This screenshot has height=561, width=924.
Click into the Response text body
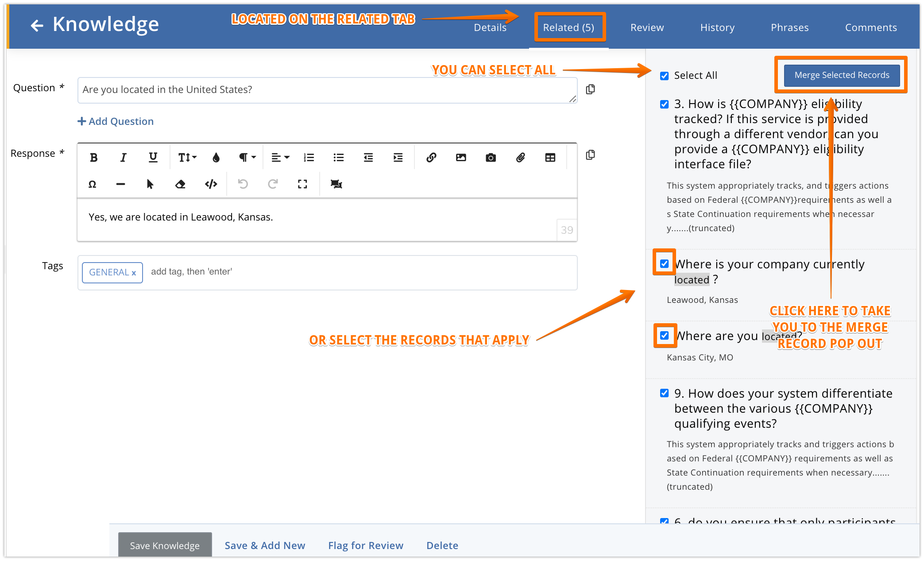[x=327, y=220]
